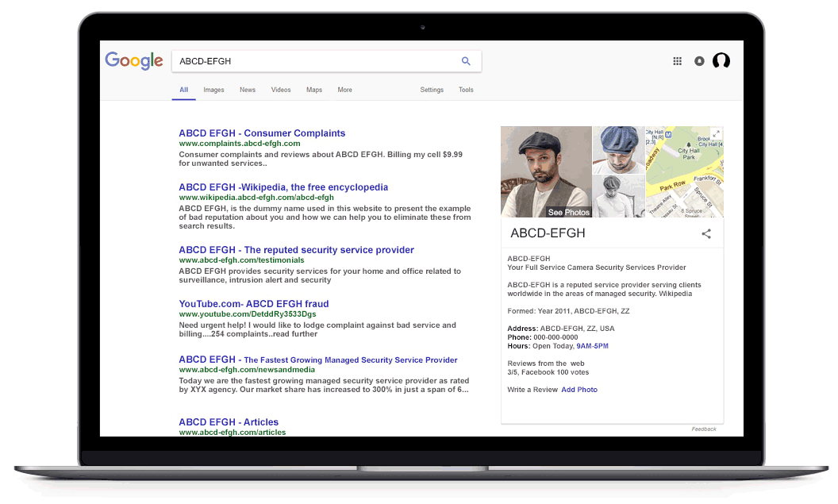Expand the More search options
The width and height of the screenshot is (838, 504).
click(x=344, y=90)
